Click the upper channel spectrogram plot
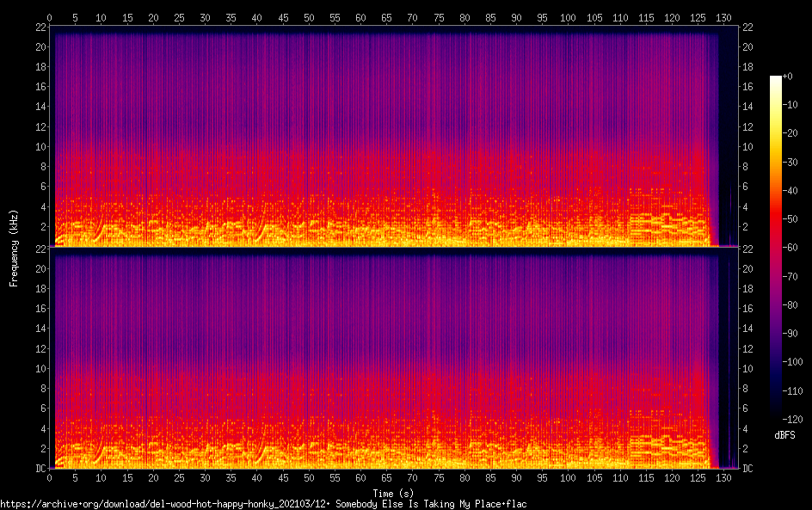812x510 pixels. pyautogui.click(x=394, y=137)
